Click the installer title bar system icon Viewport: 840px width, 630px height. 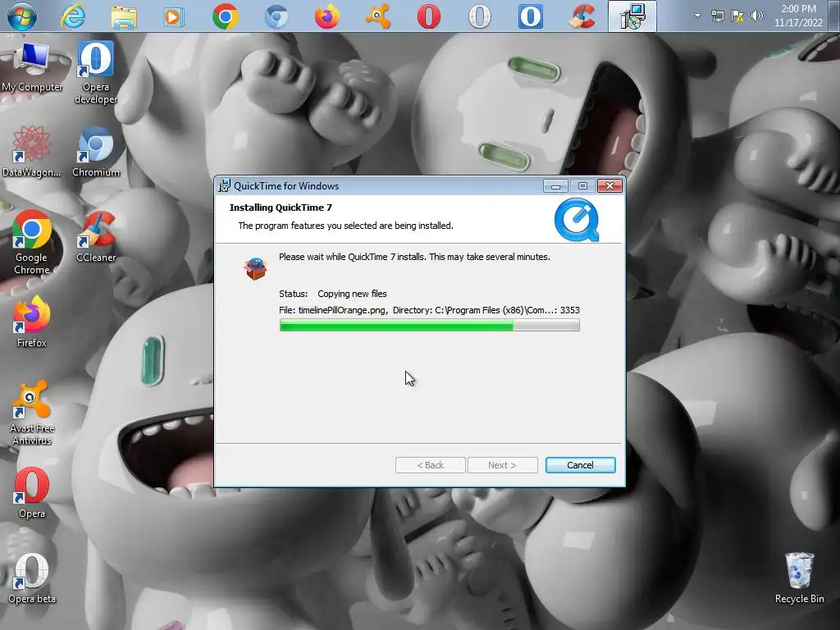pyautogui.click(x=224, y=186)
